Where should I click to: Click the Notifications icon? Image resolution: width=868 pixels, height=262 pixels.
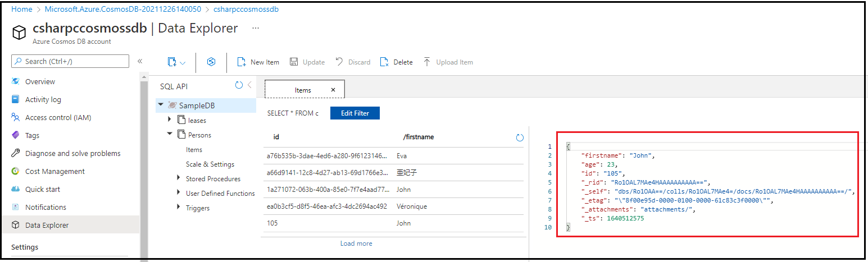click(16, 207)
